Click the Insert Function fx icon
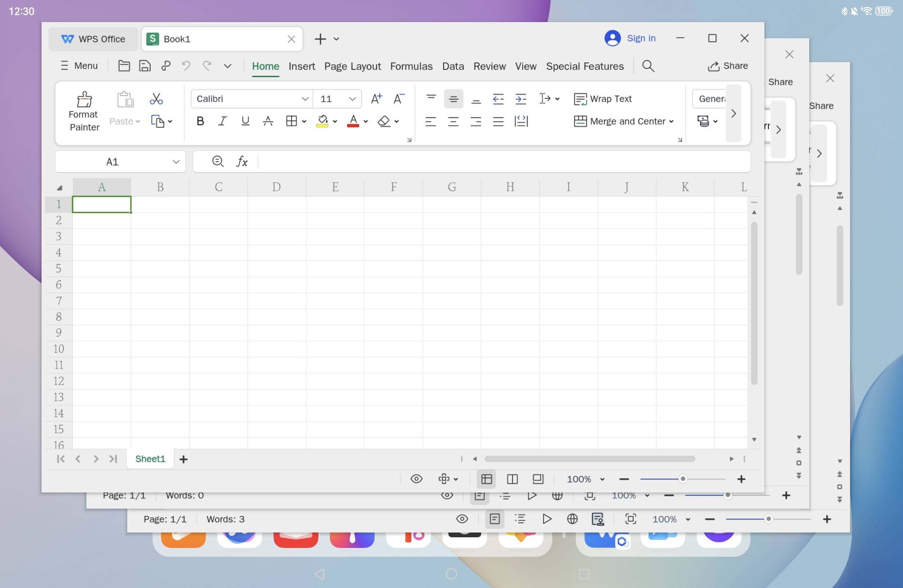This screenshot has height=588, width=903. [242, 162]
